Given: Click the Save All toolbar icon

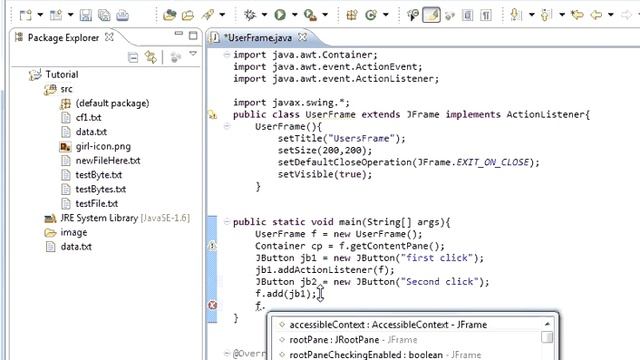Looking at the screenshot, I should pos(104,15).
